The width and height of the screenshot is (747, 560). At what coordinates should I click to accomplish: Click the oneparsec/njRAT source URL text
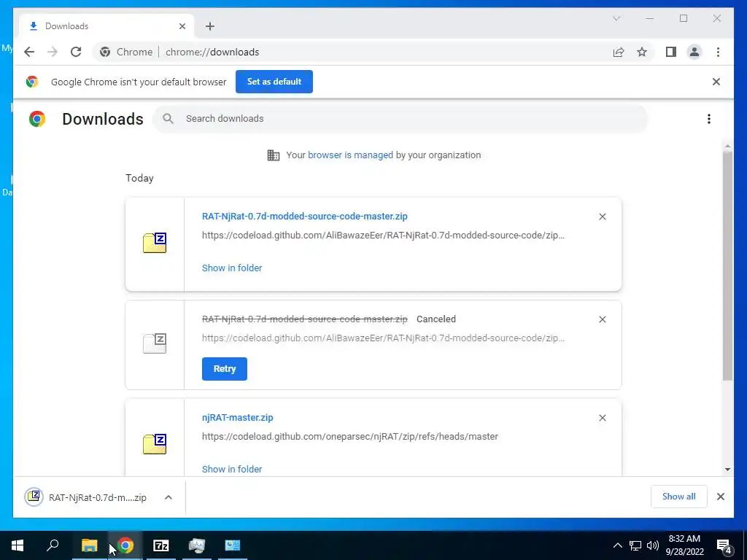point(350,437)
